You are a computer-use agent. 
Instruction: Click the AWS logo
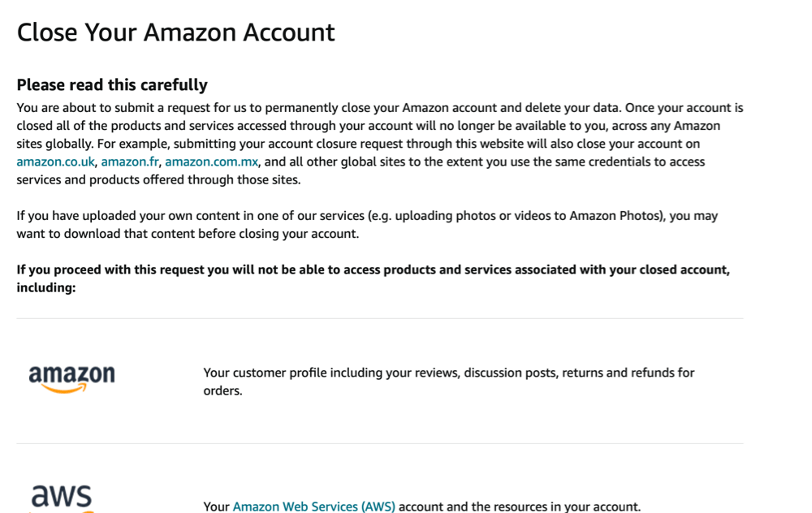click(62, 497)
